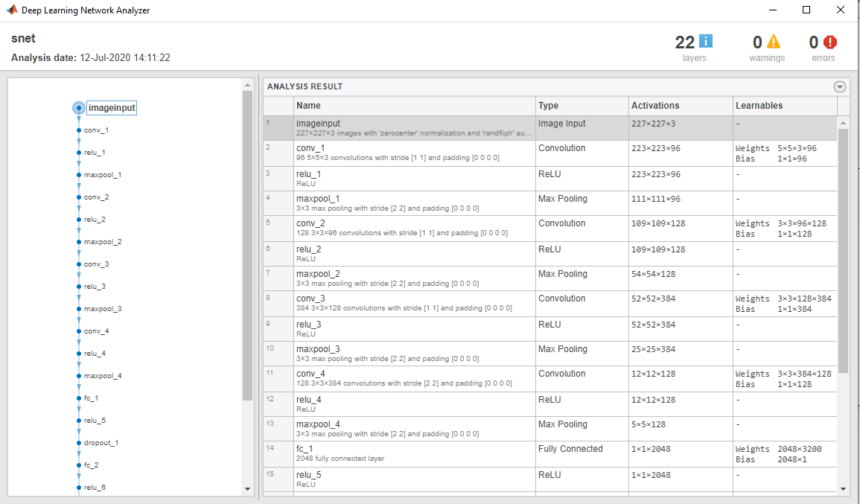Select the fc_2 node in the graph
860x504 pixels.
click(91, 465)
